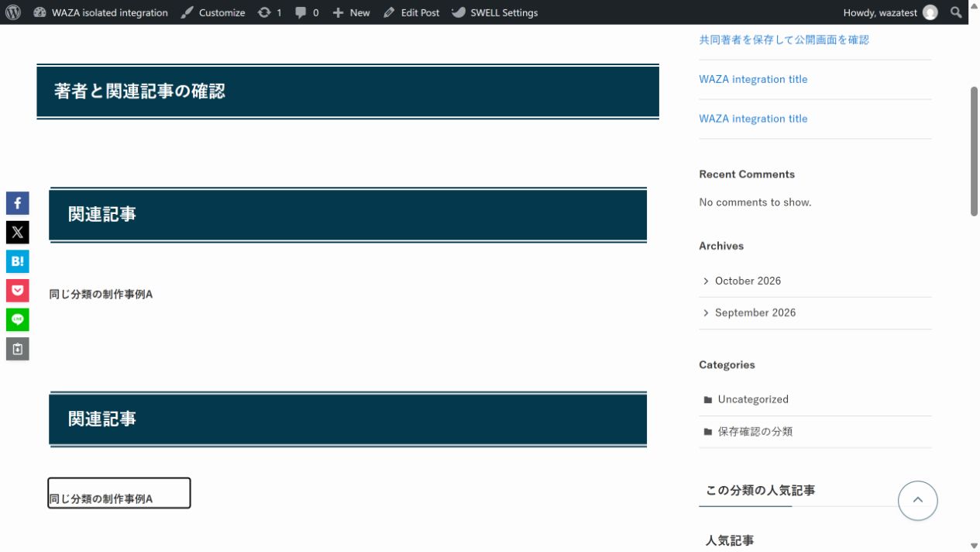
Task: Share the post on Facebook
Action: [18, 203]
